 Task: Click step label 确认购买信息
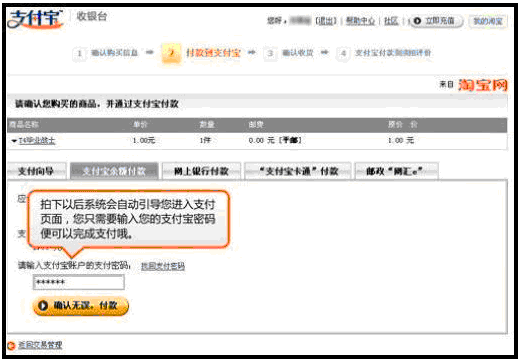[114, 53]
